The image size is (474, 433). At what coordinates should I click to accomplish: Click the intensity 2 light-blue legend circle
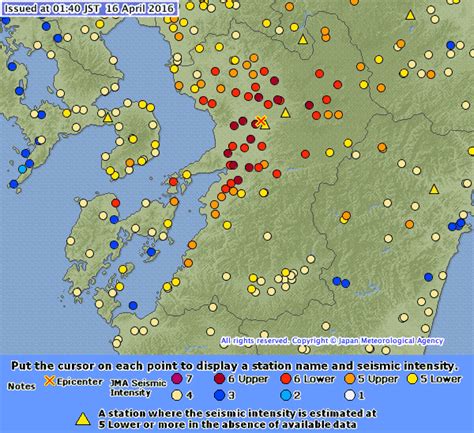coord(286,395)
